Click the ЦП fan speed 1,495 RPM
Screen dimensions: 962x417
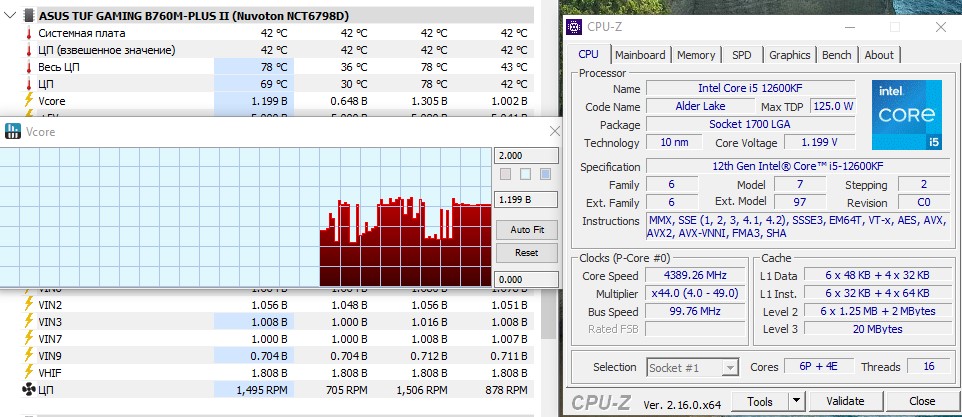click(x=262, y=389)
